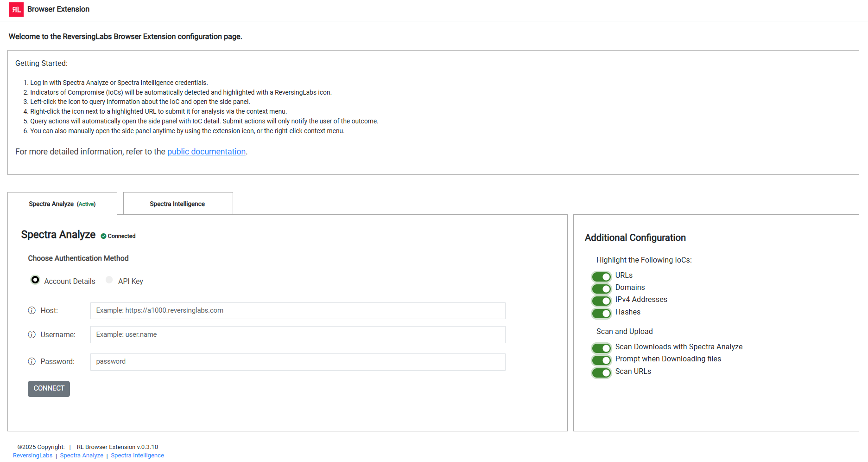868x462 pixels.
Task: Toggle URLs highlighting switch
Action: coord(602,276)
